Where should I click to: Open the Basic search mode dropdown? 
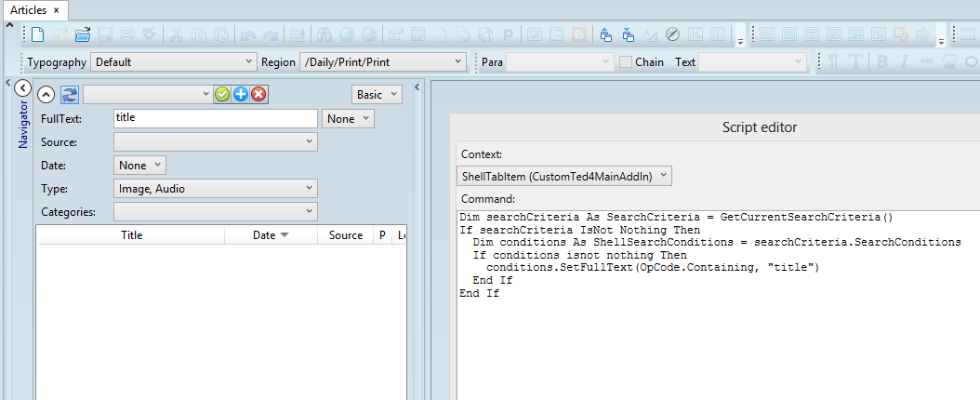377,95
